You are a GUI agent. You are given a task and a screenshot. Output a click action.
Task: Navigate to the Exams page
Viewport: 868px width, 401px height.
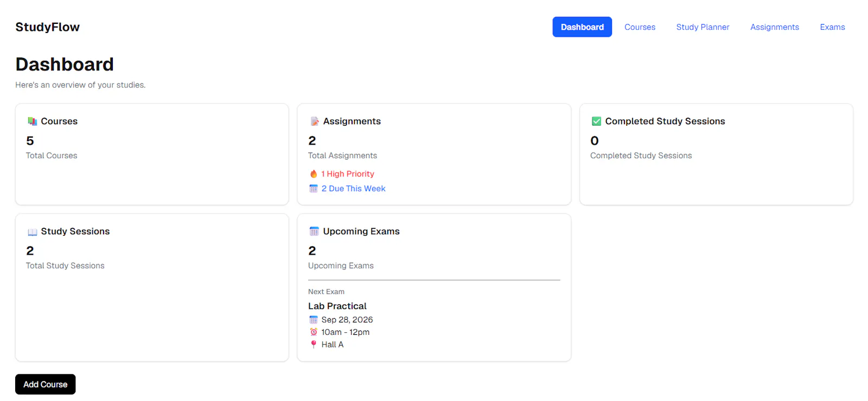pyautogui.click(x=832, y=27)
